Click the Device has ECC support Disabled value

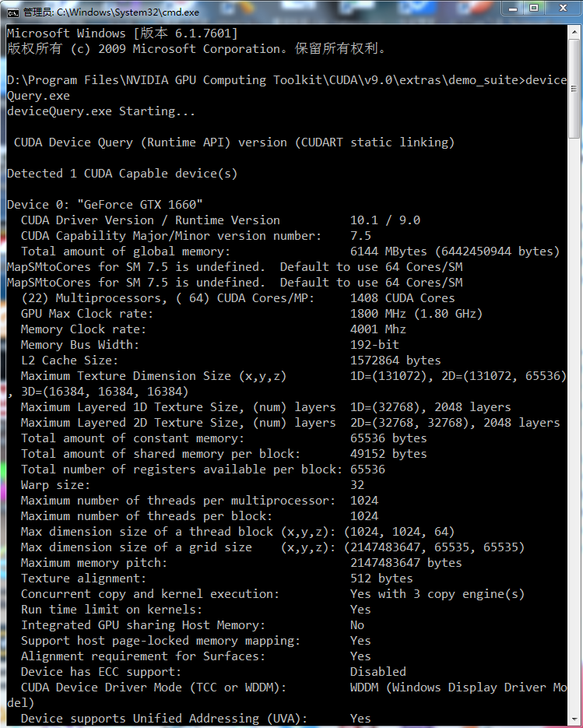378,672
